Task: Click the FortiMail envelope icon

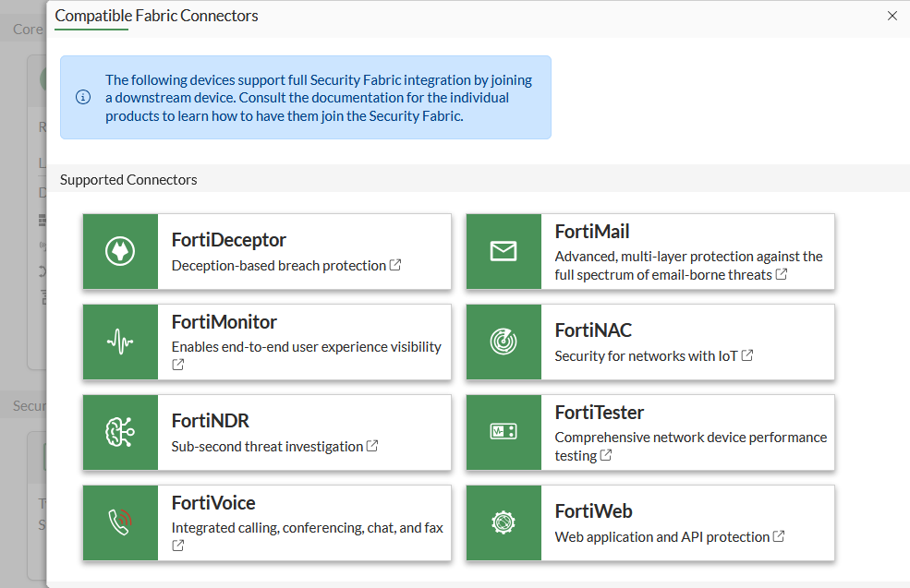Action: pyautogui.click(x=504, y=251)
